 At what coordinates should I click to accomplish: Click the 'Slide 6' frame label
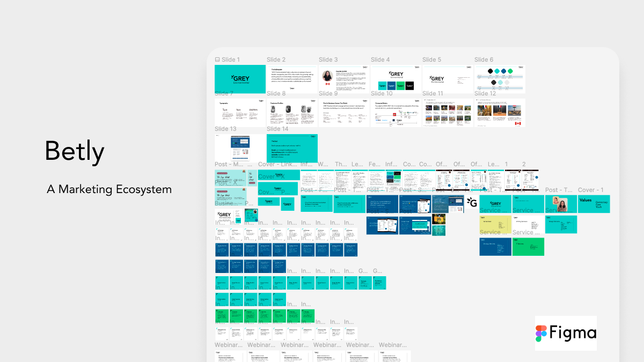point(484,60)
